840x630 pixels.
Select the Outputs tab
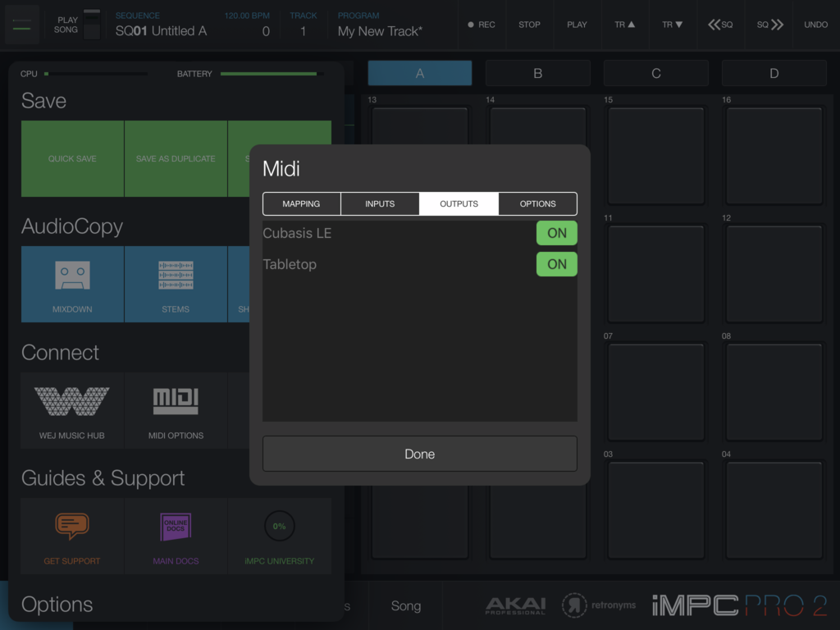459,203
